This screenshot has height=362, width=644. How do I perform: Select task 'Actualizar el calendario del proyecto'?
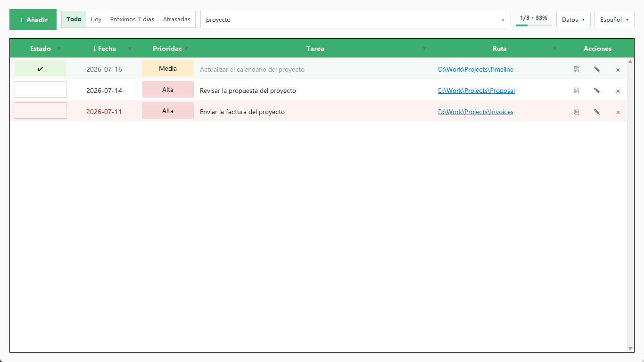tap(252, 69)
